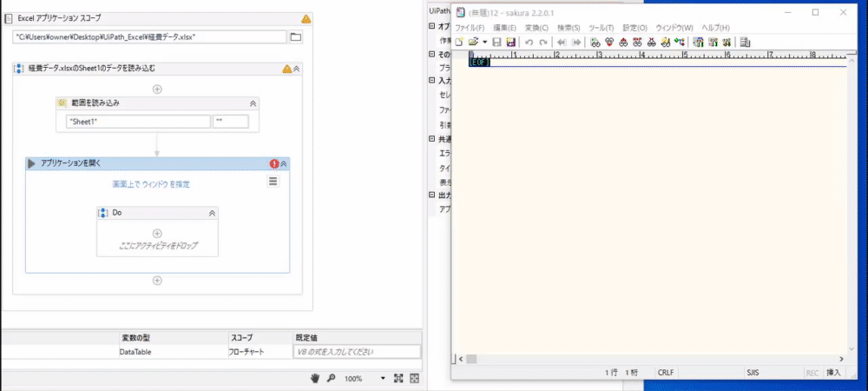
Task: Click the jump-back arrow icon in sakura toolbar
Action: (562, 42)
